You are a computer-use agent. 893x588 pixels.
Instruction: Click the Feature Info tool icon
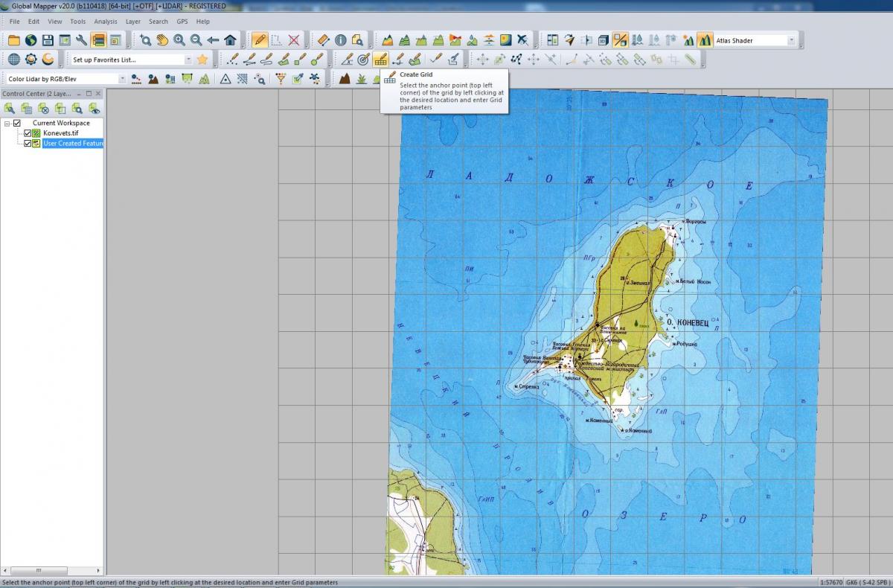[x=340, y=40]
